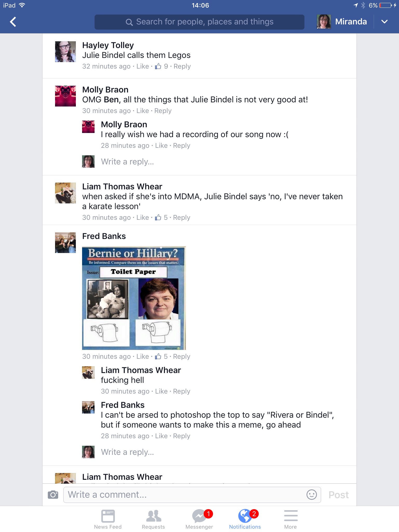The width and height of the screenshot is (399, 532).
Task: Open the emoji picker in comment box
Action: 311,495
